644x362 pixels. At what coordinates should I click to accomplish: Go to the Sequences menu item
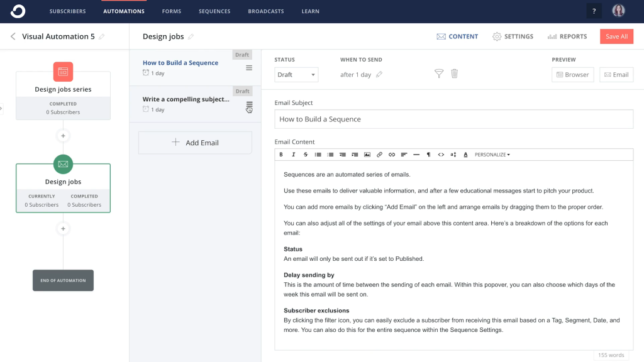(x=214, y=11)
